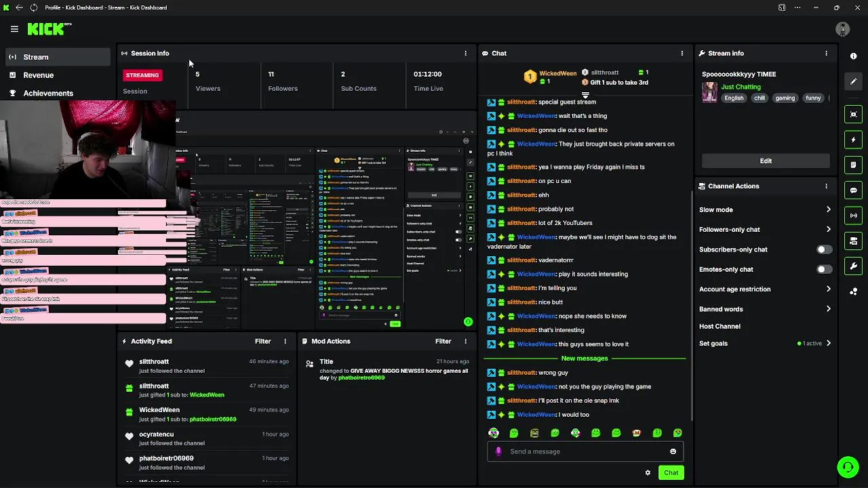Click the channel actions icon in right sidebar
Screen dimensions: 868x488
pos(854,241)
